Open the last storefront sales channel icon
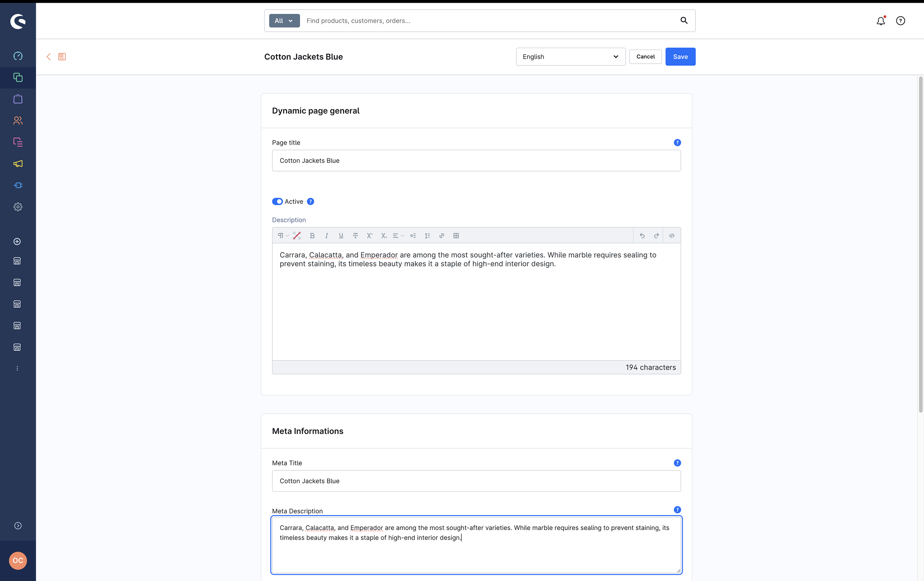This screenshot has width=924, height=581. (x=17, y=347)
